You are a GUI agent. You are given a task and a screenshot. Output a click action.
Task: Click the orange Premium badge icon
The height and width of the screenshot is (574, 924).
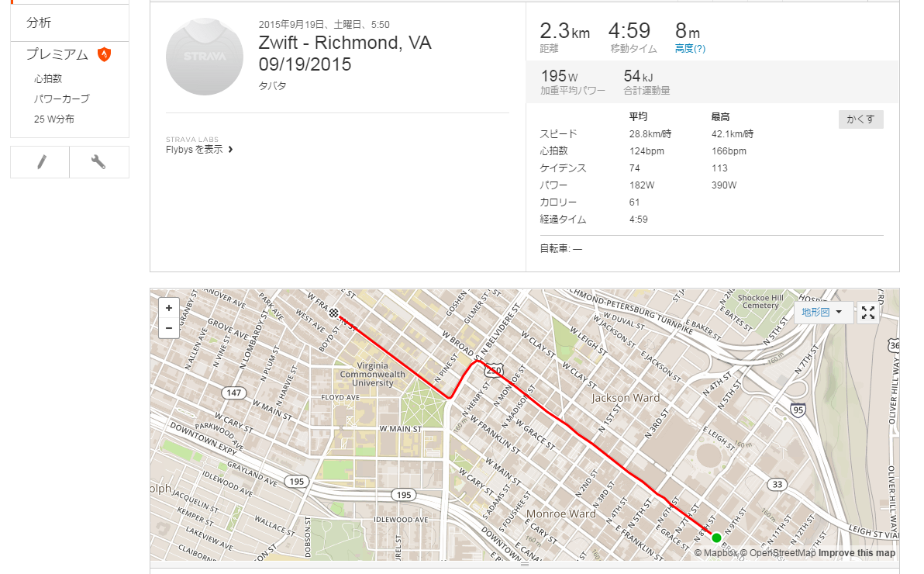click(x=104, y=54)
